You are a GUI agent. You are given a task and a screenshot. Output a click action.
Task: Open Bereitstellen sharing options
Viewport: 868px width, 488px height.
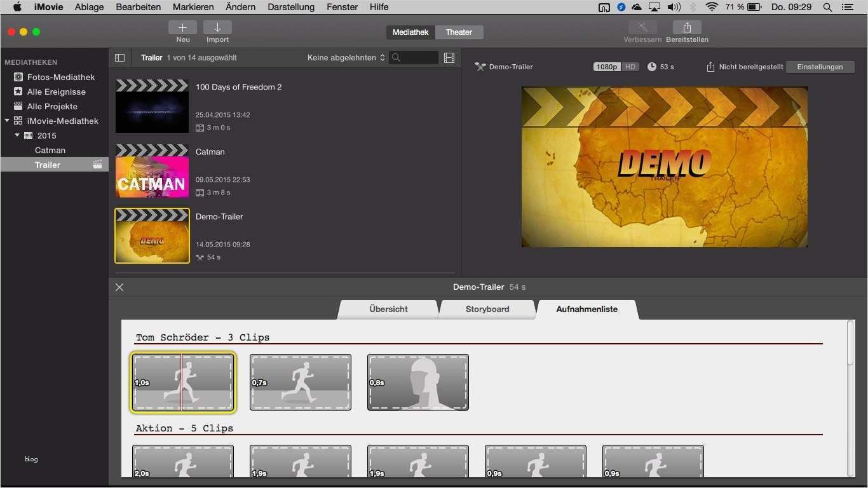pos(686,28)
